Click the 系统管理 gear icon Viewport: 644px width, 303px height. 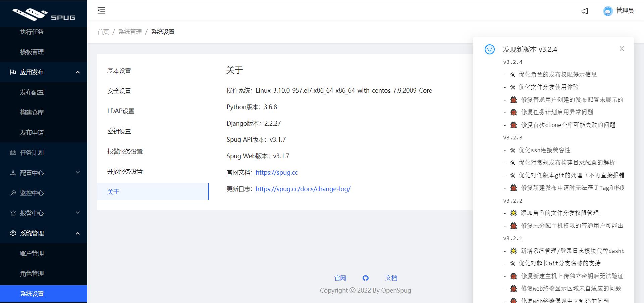pos(13,233)
